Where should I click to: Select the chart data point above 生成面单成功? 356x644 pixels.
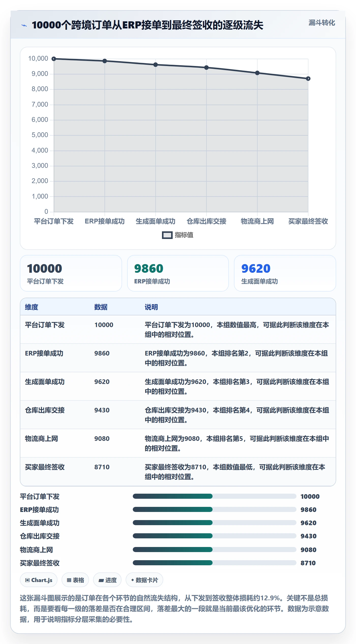(156, 65)
